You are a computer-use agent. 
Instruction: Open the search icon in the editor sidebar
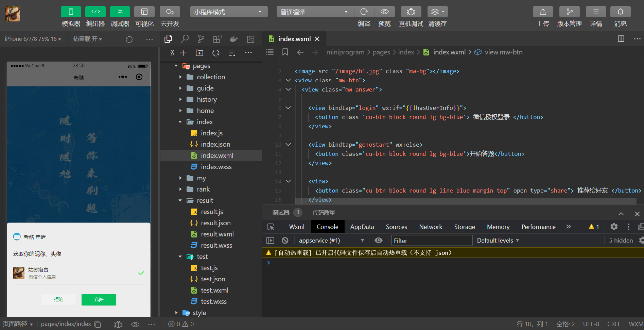click(185, 39)
